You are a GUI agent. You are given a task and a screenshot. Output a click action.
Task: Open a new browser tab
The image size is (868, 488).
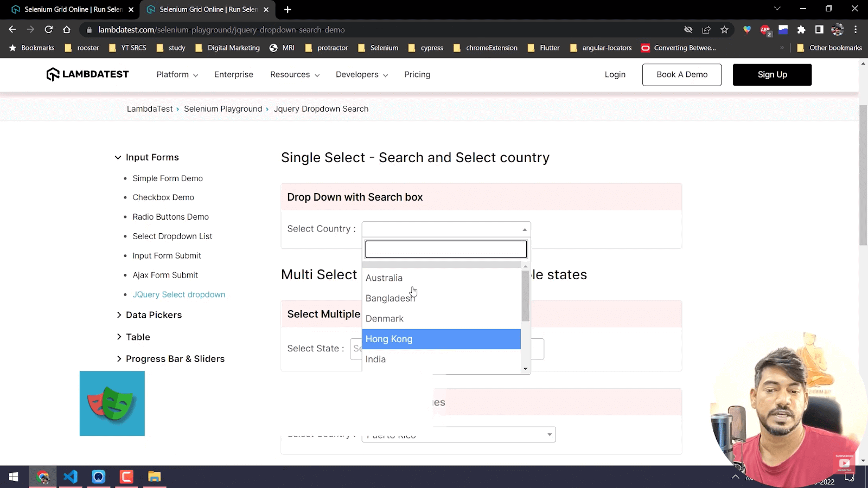[288, 9]
